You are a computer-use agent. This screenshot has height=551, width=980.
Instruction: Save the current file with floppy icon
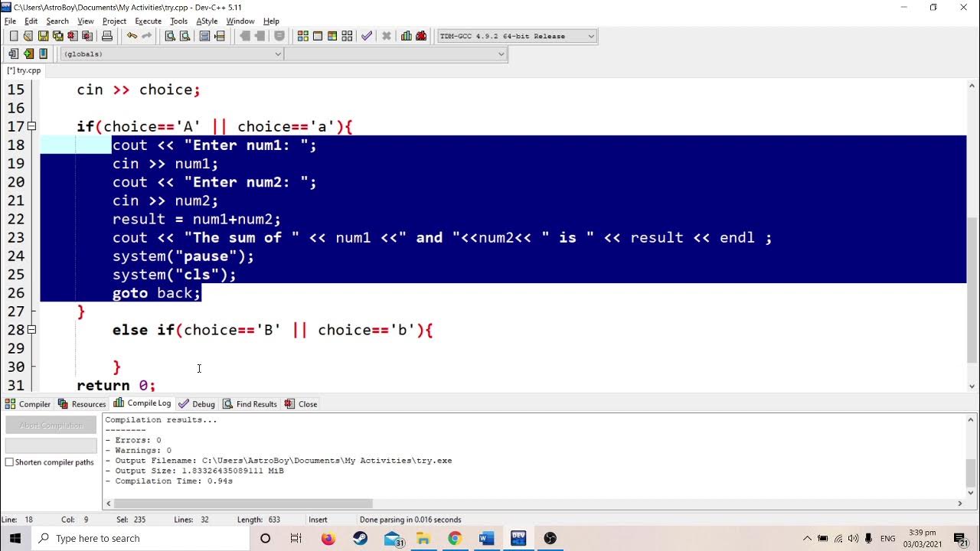click(x=43, y=36)
